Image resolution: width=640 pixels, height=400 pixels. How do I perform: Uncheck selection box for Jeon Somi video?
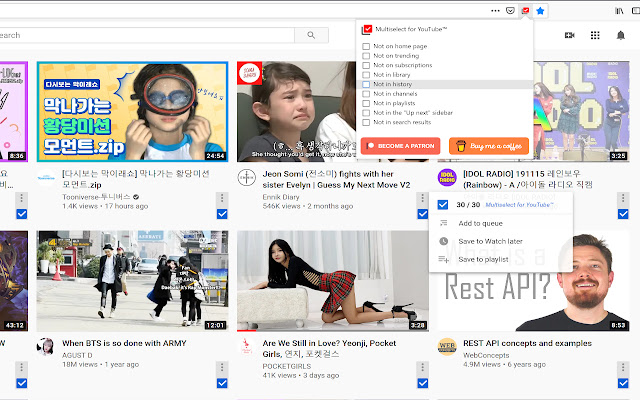pos(422,214)
